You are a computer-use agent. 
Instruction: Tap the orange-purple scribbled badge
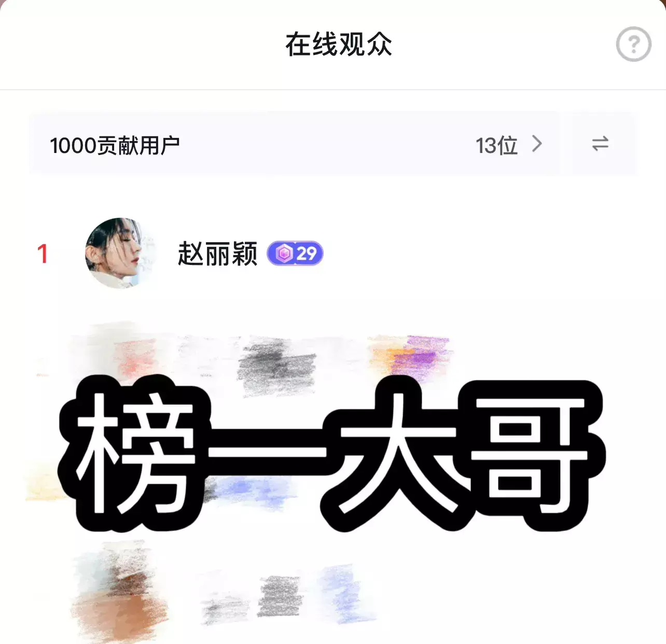click(x=410, y=355)
